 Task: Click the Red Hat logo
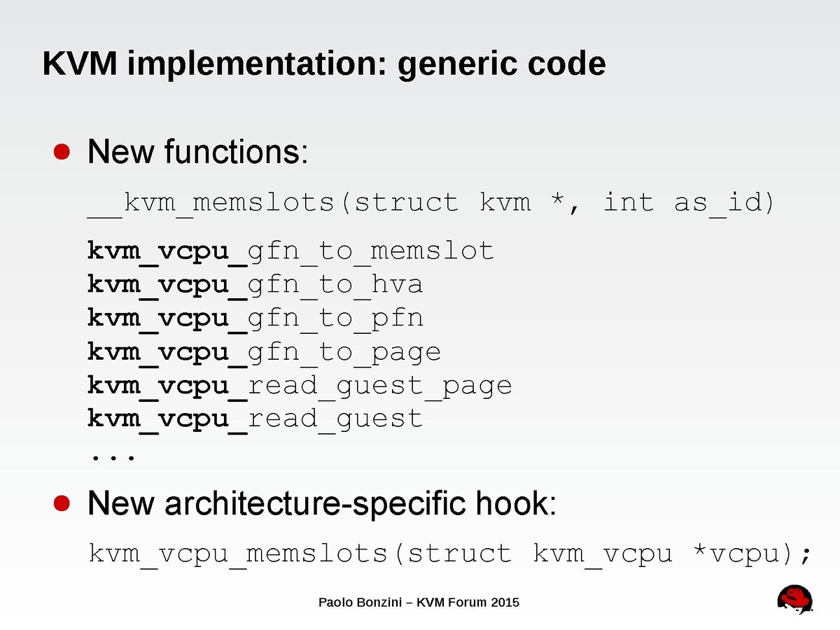click(x=794, y=601)
